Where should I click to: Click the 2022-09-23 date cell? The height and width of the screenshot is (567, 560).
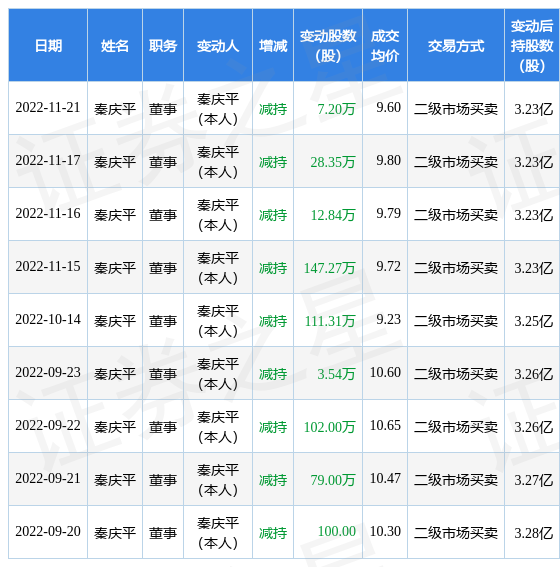point(48,372)
